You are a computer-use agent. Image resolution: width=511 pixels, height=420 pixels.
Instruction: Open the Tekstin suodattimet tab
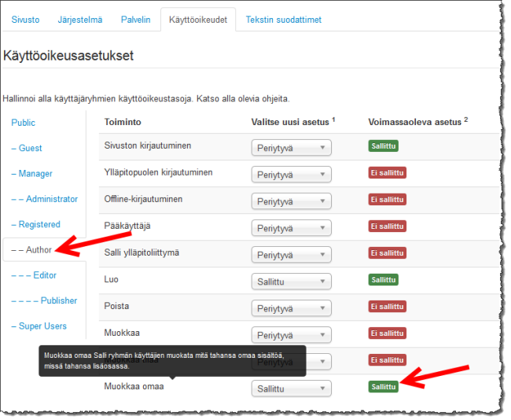coord(283,20)
